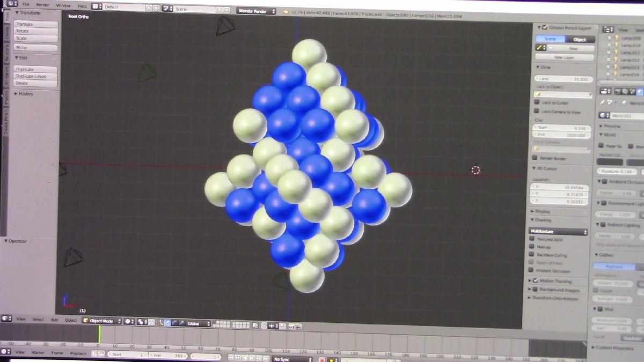The width and height of the screenshot is (644, 362).
Task: Click the 3D view editor type icon
Action: (x=6, y=319)
